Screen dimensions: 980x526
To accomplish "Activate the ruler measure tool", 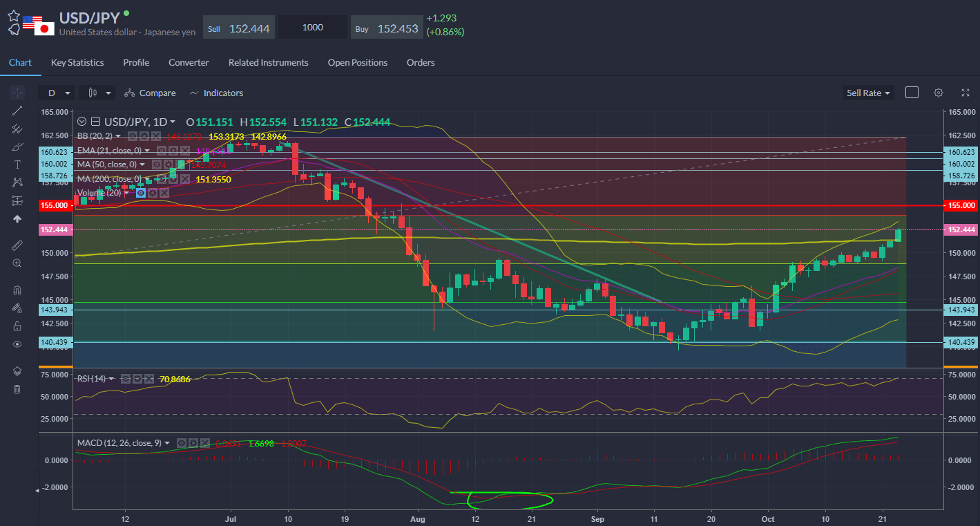I will [x=17, y=245].
